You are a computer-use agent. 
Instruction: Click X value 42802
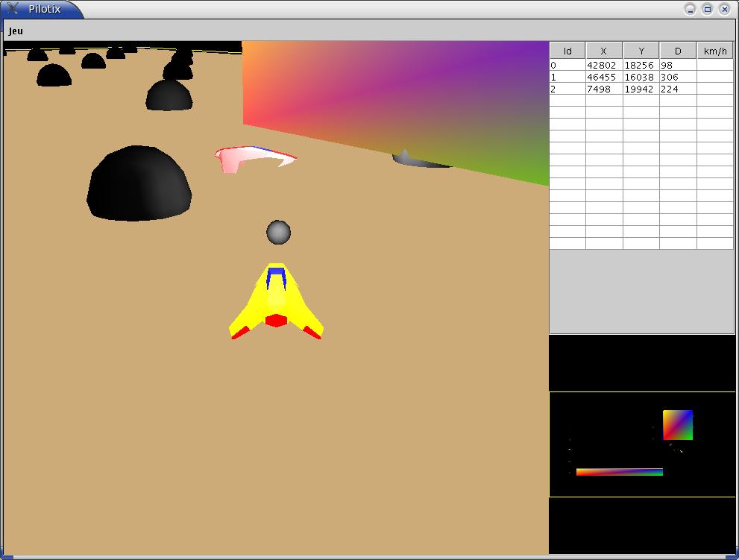click(601, 65)
